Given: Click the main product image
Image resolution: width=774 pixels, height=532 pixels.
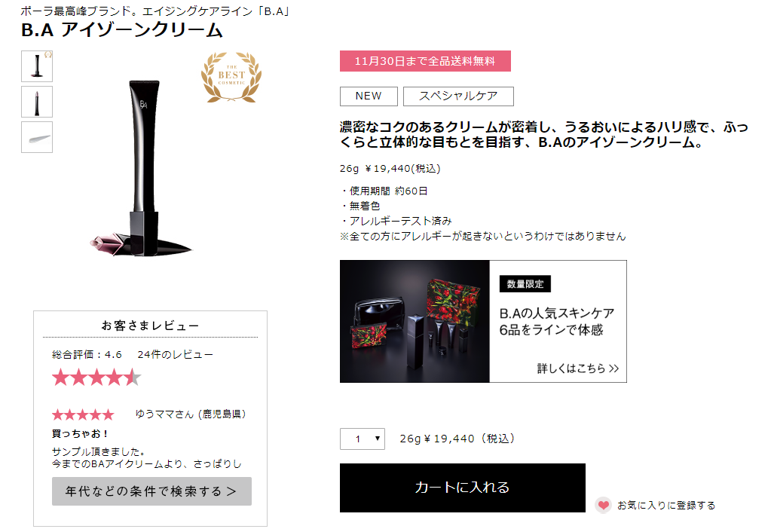Looking at the screenshot, I should [x=141, y=168].
